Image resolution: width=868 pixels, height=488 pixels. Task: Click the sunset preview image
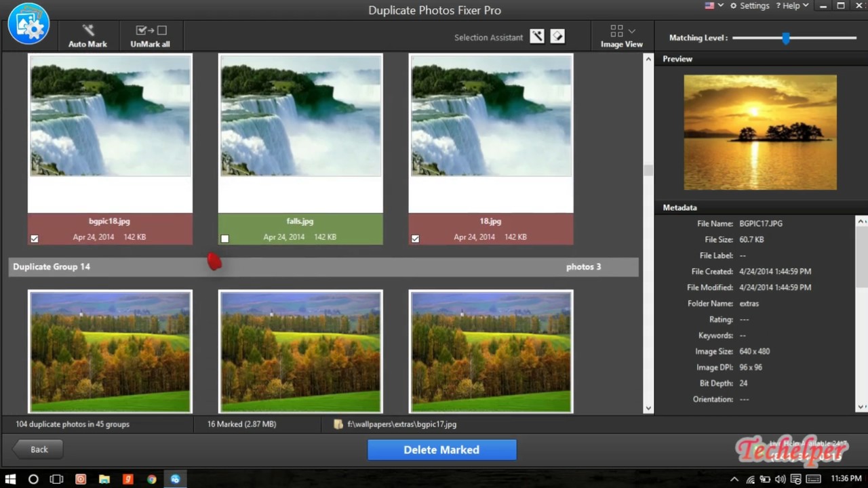(x=760, y=132)
